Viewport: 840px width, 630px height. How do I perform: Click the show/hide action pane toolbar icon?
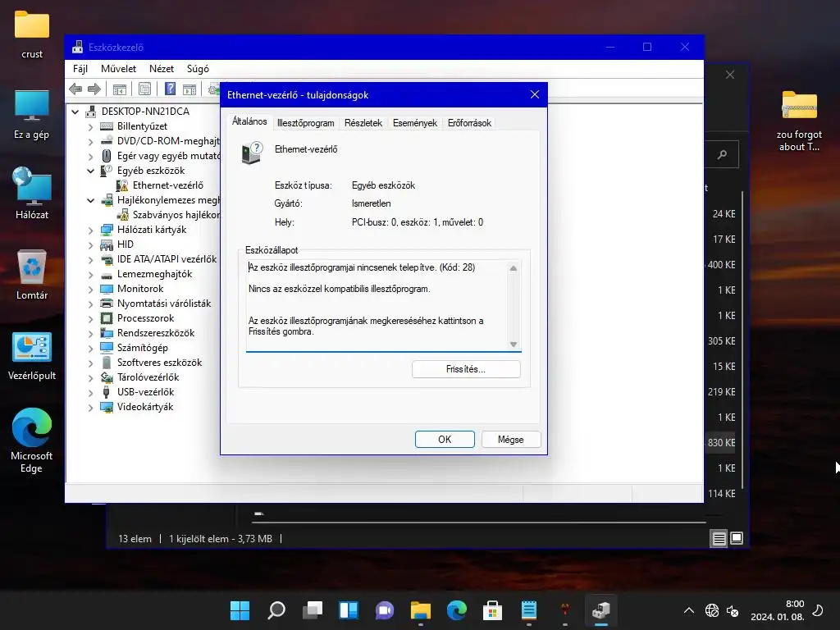click(x=189, y=89)
